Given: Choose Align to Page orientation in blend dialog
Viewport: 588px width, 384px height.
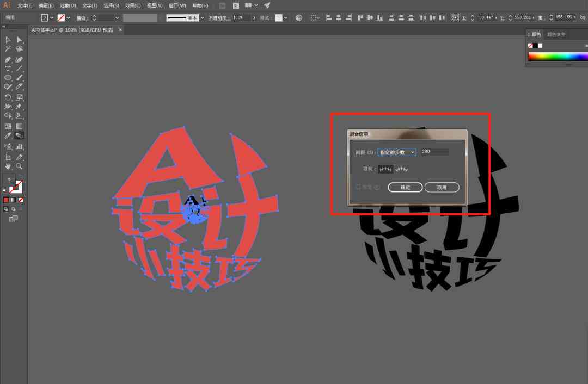Looking at the screenshot, I should coord(385,169).
